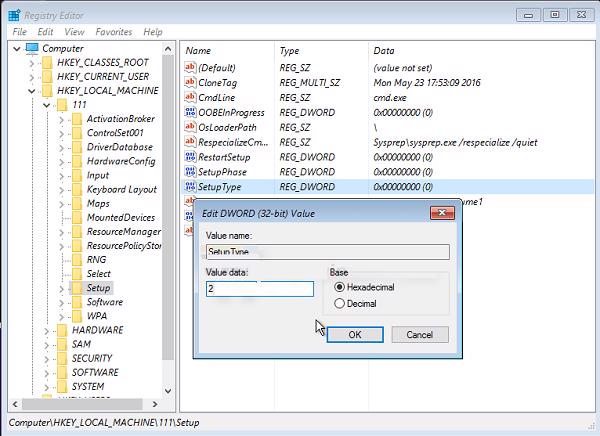Expand the HARDWARE tree node
Screen dimensions: 600x436
[46, 330]
